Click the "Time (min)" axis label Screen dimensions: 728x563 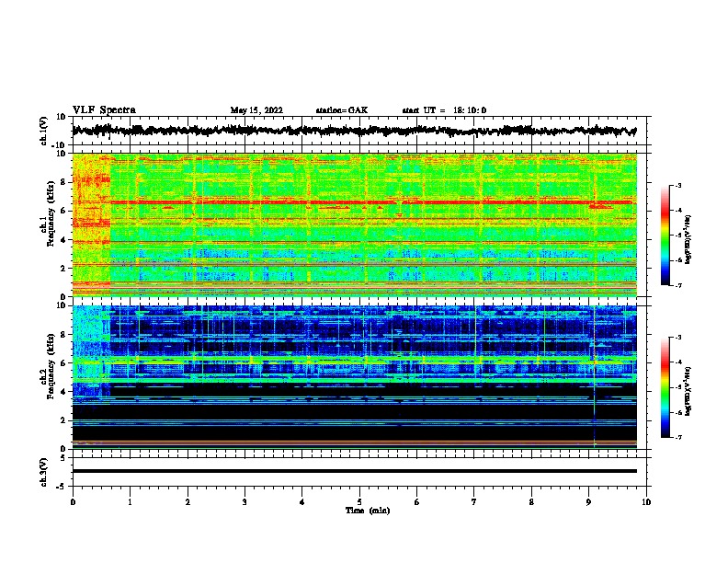tap(368, 511)
